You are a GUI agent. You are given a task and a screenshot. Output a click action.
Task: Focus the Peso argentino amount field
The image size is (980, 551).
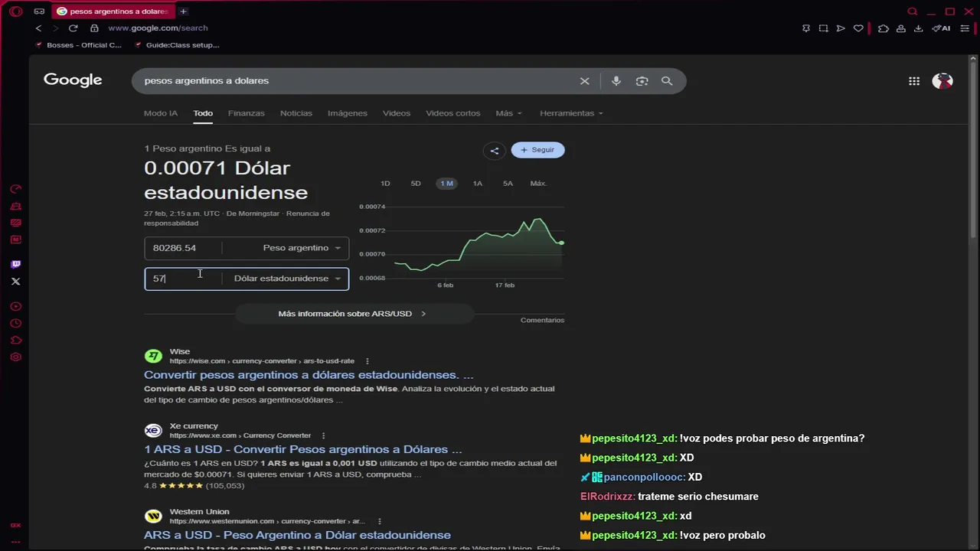point(183,248)
